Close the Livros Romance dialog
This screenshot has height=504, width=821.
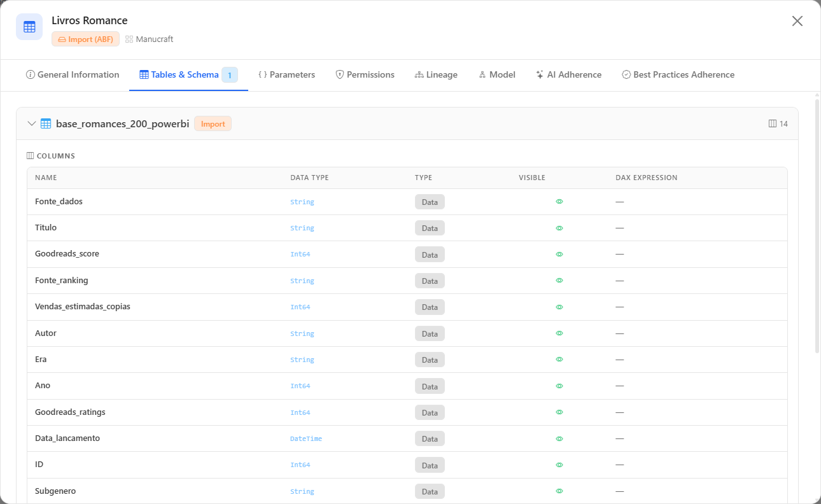tap(797, 21)
